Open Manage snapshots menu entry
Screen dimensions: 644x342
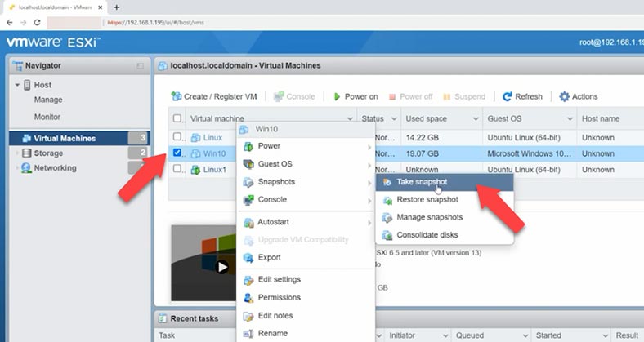tap(445, 217)
